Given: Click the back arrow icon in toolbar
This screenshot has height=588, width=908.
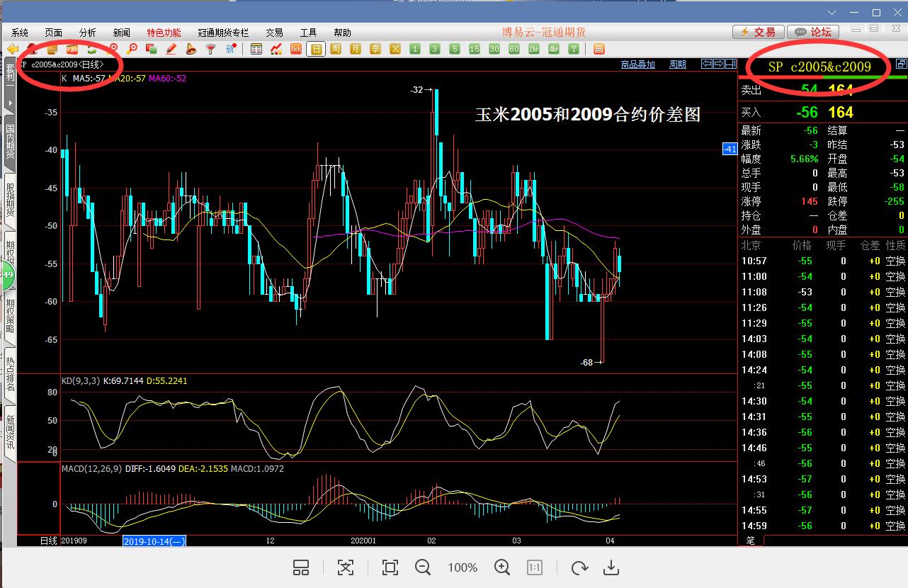Looking at the screenshot, I should point(13,49).
